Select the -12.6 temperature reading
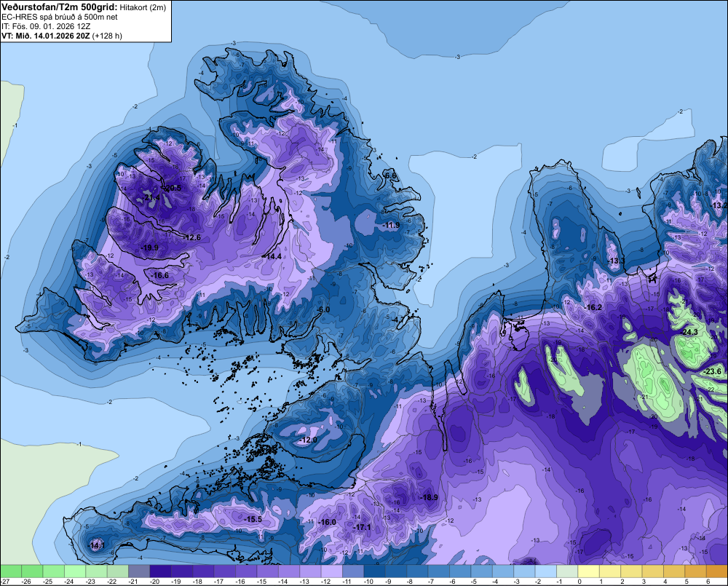728x586 pixels. coord(191,237)
